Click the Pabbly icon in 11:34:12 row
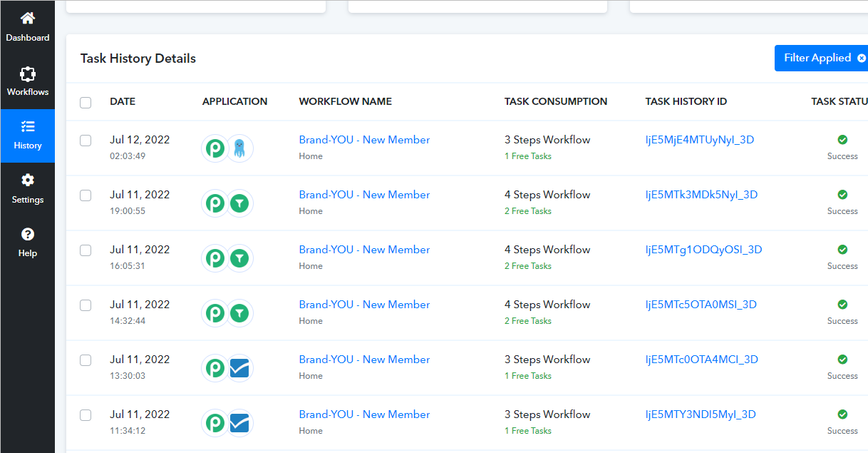 click(x=215, y=423)
